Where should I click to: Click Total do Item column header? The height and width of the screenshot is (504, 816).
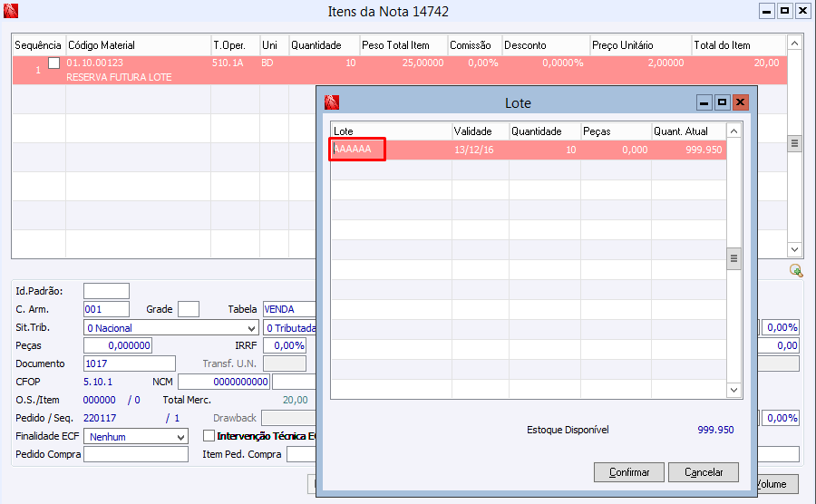pos(738,45)
